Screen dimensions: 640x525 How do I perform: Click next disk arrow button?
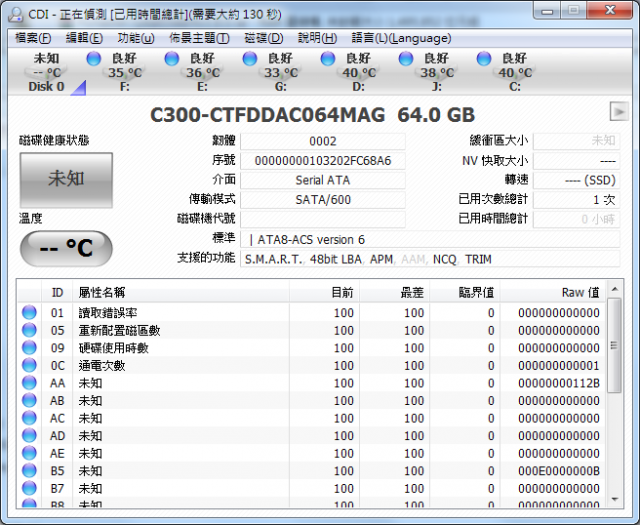(619, 111)
